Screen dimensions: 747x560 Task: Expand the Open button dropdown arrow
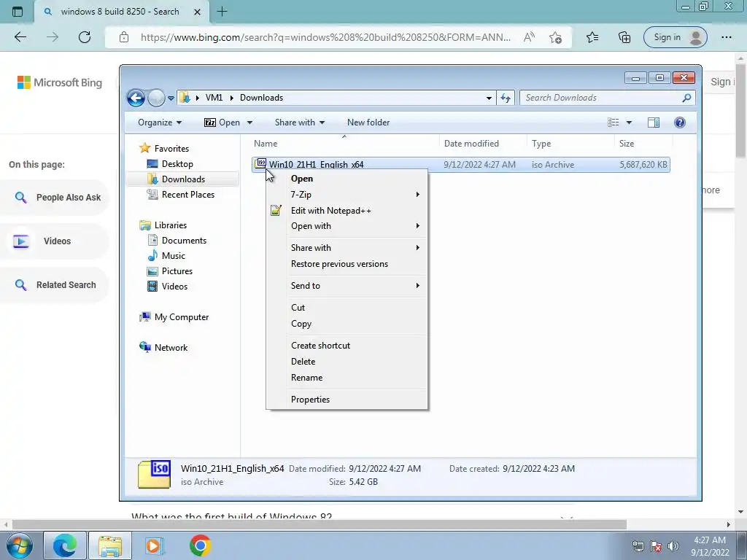pyautogui.click(x=249, y=122)
